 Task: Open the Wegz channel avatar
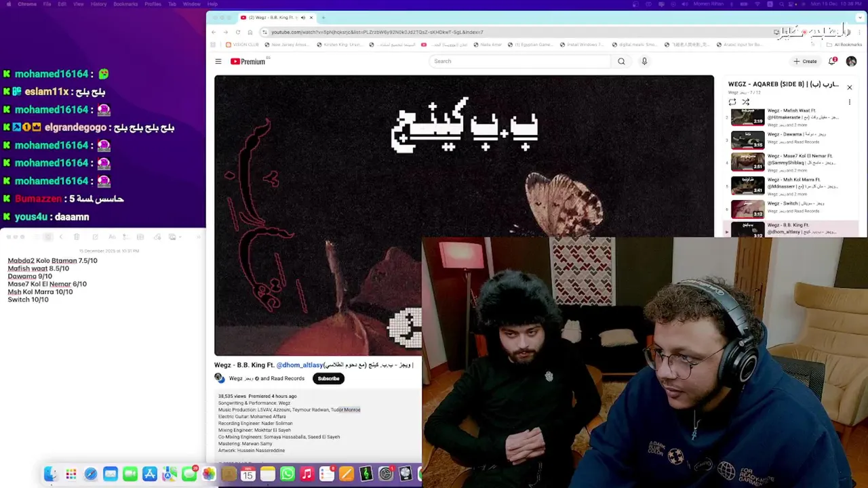click(219, 378)
